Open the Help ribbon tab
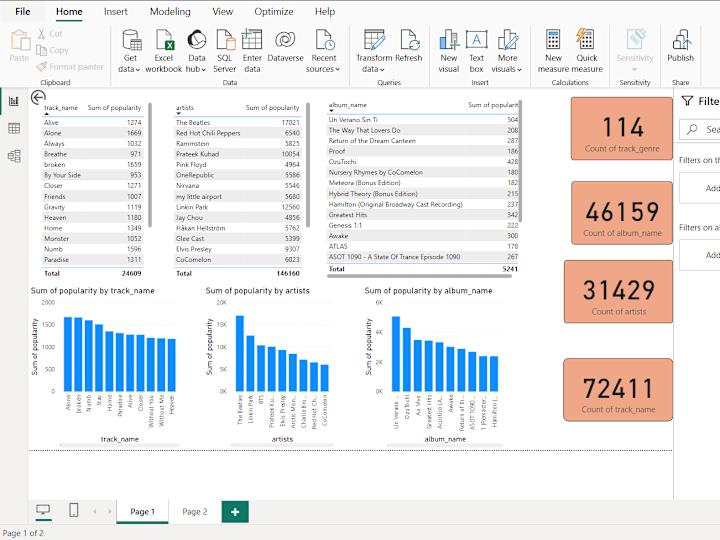720x540 pixels. coord(325,11)
